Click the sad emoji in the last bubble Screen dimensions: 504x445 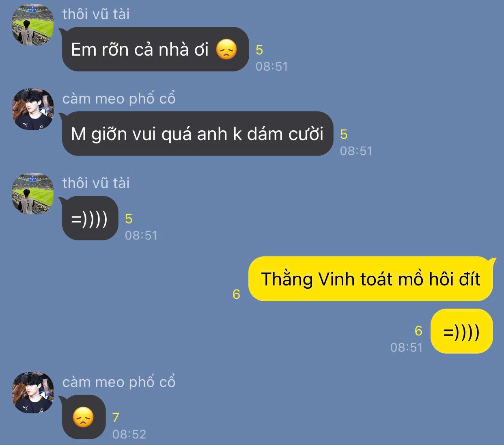[x=83, y=417]
